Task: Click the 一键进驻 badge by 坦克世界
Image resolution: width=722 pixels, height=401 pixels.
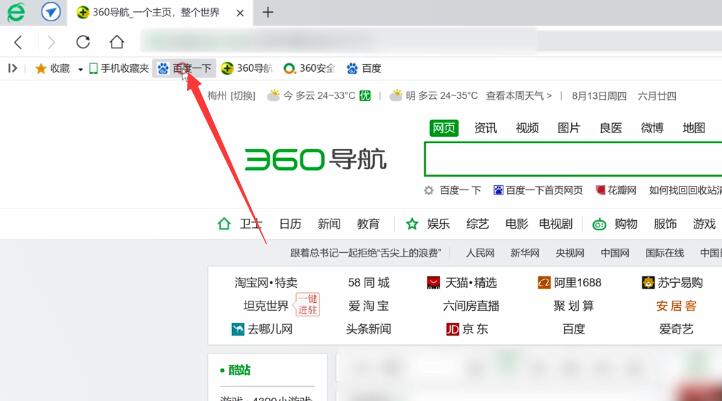Action: [x=307, y=305]
